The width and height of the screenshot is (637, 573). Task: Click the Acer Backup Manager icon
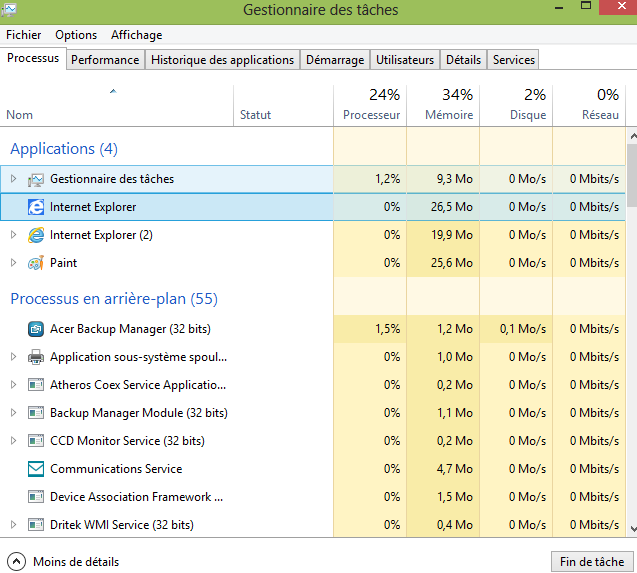(x=36, y=329)
